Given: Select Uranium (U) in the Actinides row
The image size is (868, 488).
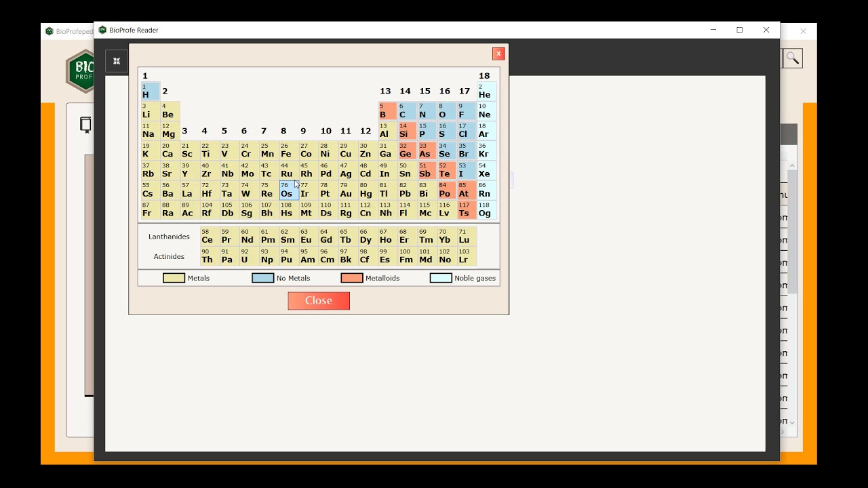Looking at the screenshot, I should 250,256.
